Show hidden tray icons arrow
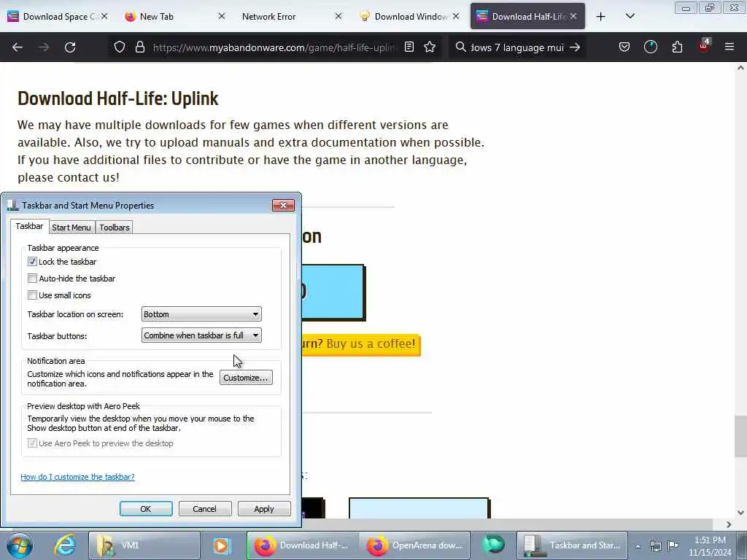Image resolution: width=747 pixels, height=560 pixels. tap(638, 546)
